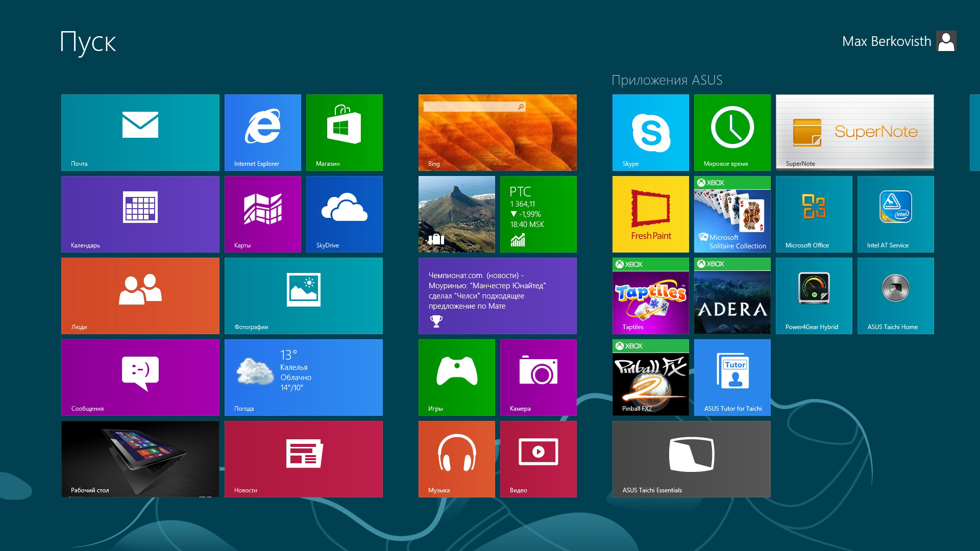Open the SkyDrive cloud tile
Image resolution: width=980 pixels, height=551 pixels.
click(x=345, y=214)
